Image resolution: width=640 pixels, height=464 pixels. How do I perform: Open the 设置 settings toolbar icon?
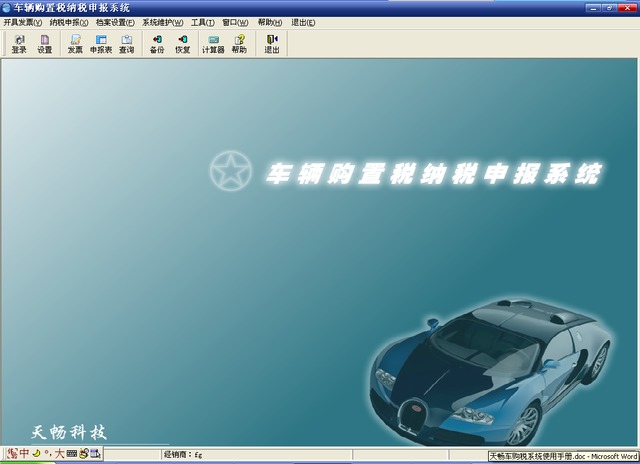(45, 44)
